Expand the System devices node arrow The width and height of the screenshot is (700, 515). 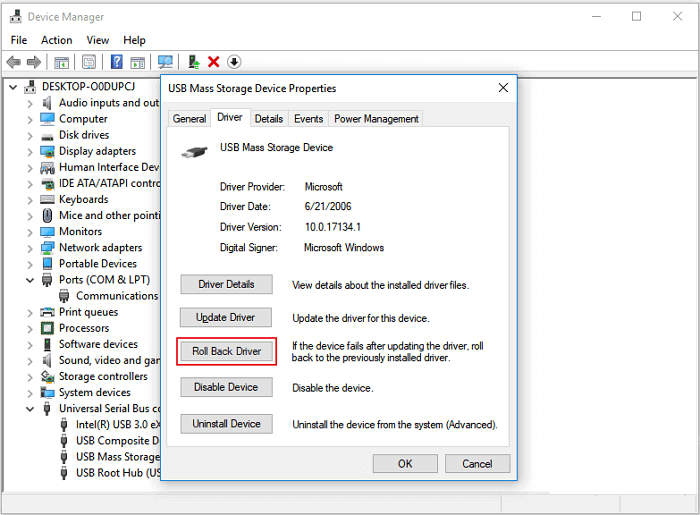(30, 393)
